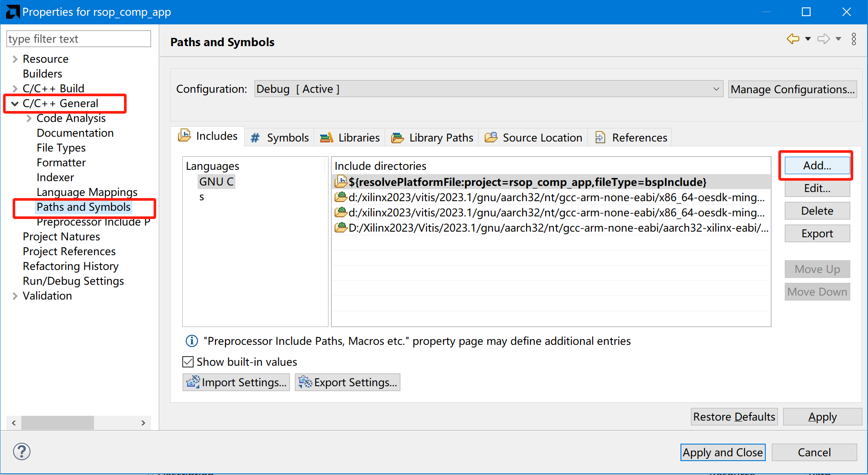Click Add to include new directory
The image size is (868, 475).
click(x=816, y=165)
